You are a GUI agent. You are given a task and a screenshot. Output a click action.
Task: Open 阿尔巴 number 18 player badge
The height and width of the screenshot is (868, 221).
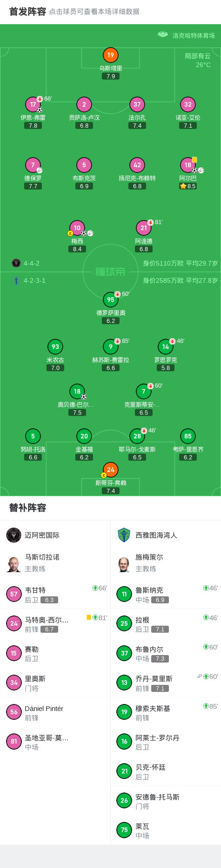click(188, 165)
